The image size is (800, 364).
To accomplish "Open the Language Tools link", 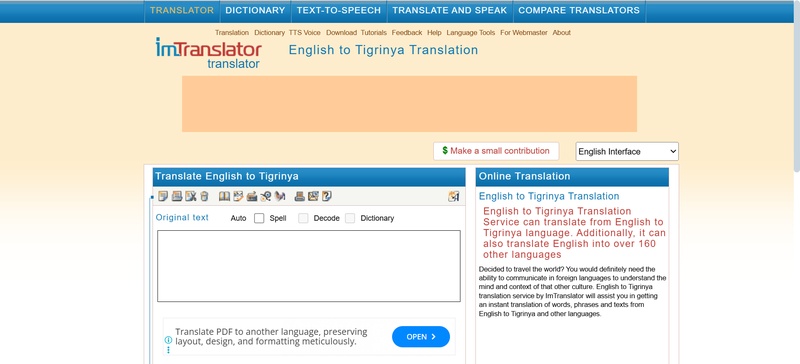I will (471, 33).
